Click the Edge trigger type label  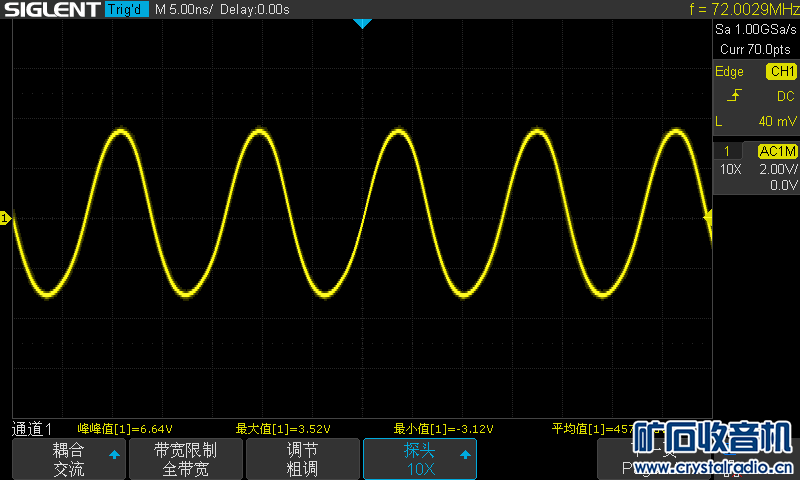(729, 71)
